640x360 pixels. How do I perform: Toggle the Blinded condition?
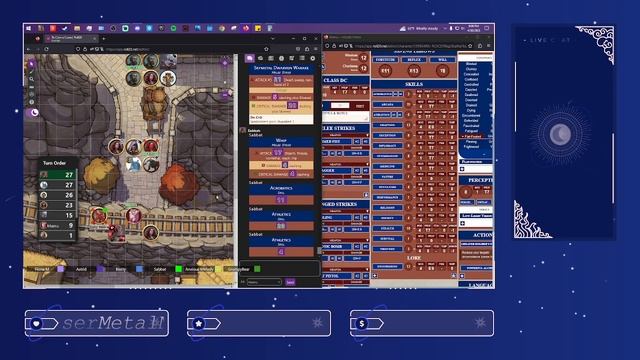point(471,64)
